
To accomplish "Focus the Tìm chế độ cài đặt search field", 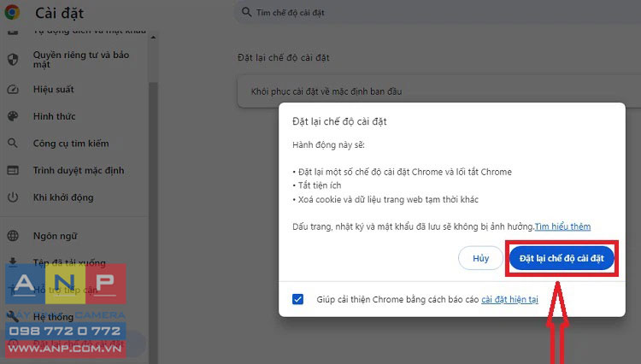I will click(438, 12).
